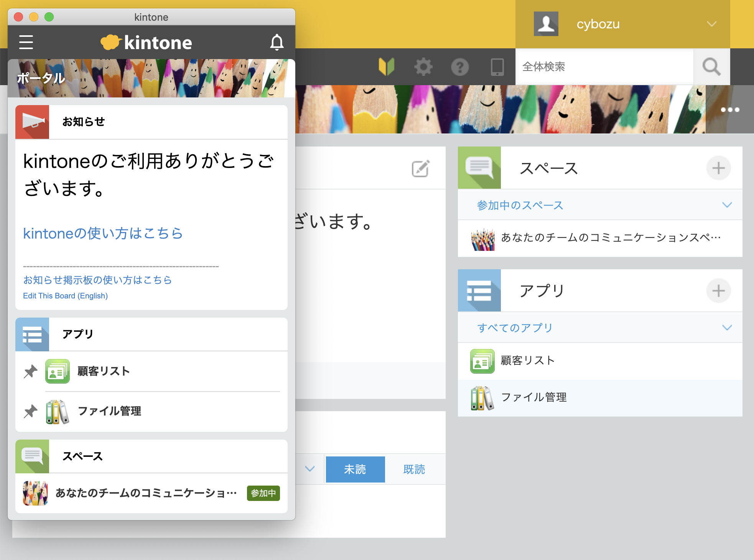Click ポータル header in mobile window

(41, 78)
